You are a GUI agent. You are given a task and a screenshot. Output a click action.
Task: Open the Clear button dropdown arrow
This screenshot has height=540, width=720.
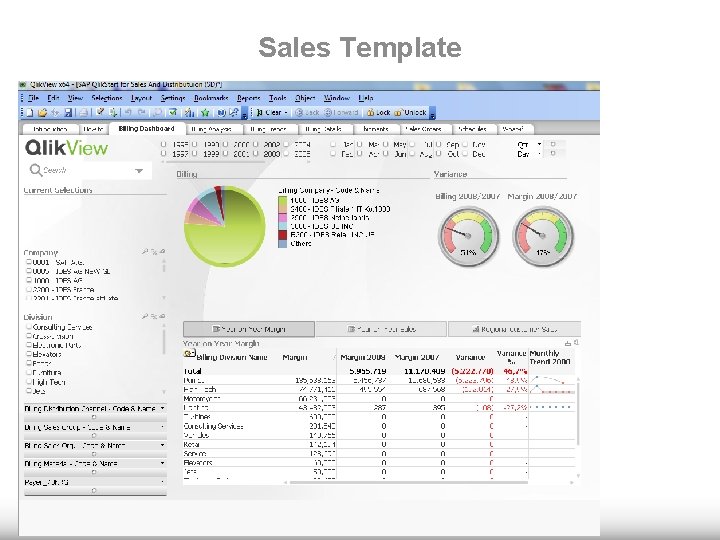pos(286,112)
